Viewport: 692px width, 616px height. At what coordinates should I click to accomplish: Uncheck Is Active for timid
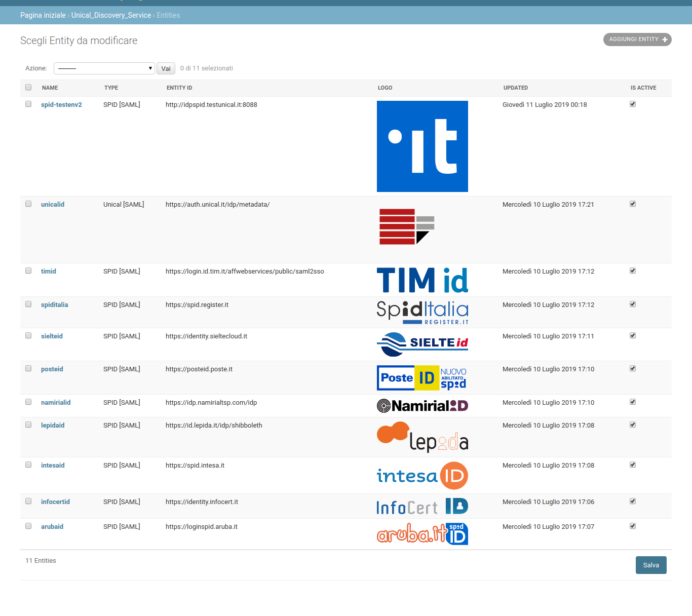[x=633, y=271]
